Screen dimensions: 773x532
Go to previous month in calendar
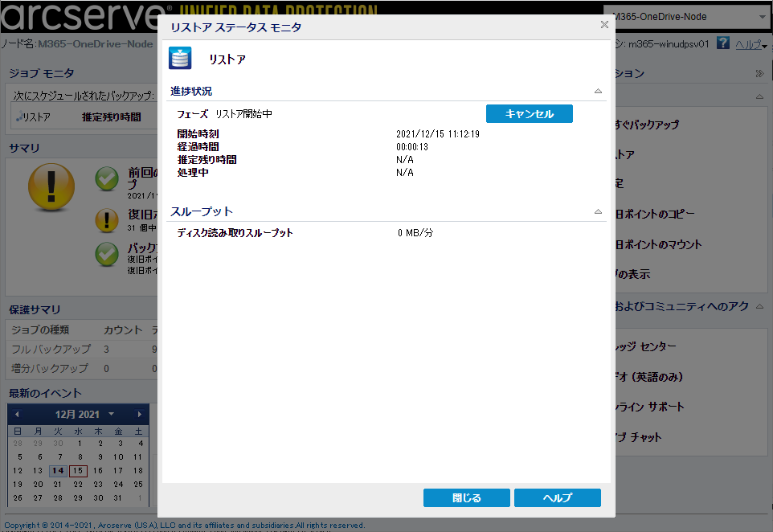pyautogui.click(x=17, y=414)
